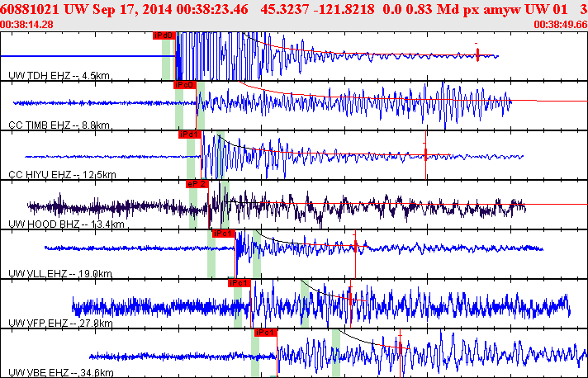Click the iPc1 pick flag on VBE trace
588x378 pixels.
pos(265,333)
